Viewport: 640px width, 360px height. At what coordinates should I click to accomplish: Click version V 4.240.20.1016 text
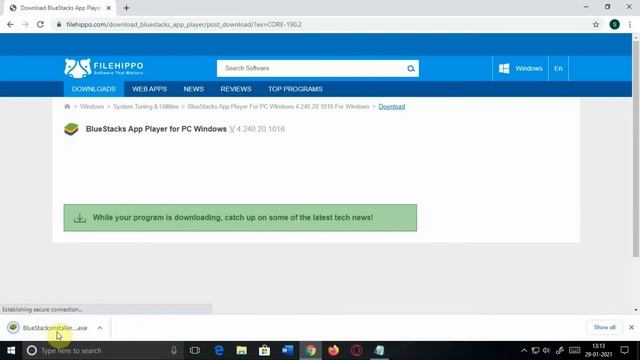257,129
